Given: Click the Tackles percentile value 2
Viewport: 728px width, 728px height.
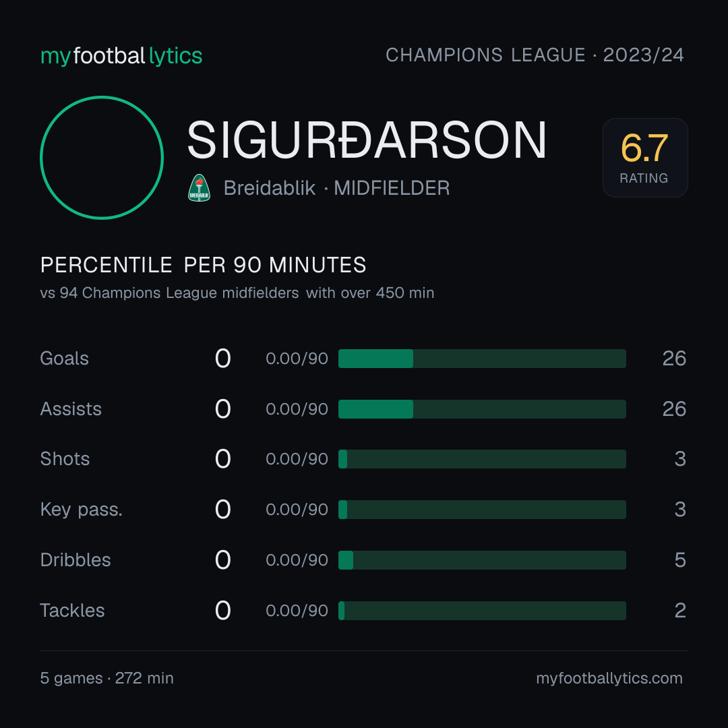Looking at the screenshot, I should 680,611.
